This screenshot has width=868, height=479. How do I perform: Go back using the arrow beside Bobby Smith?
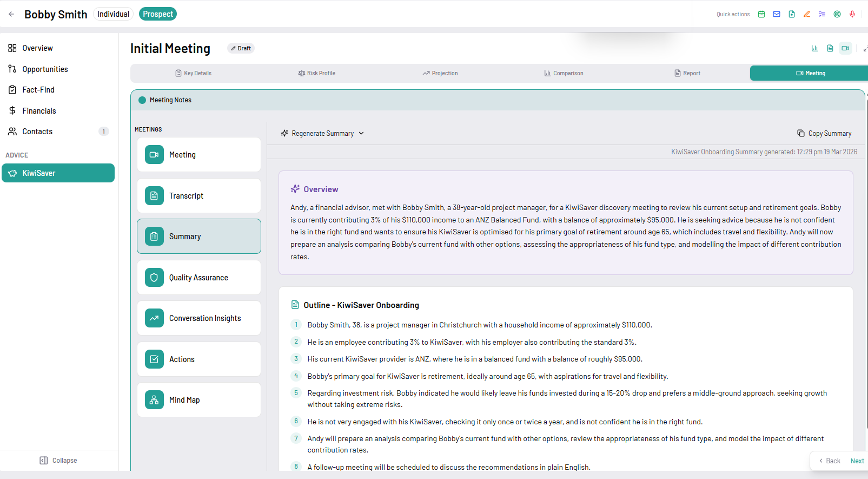coord(11,14)
